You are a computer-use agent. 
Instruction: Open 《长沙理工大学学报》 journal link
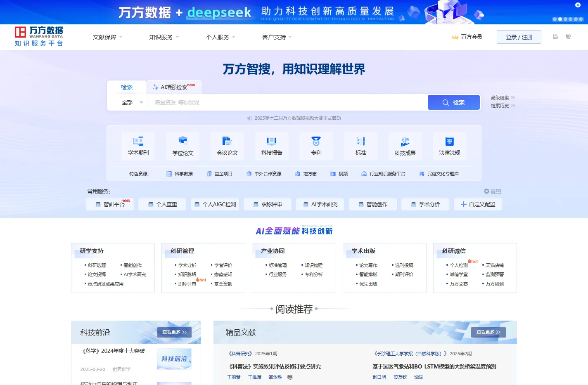410,354
